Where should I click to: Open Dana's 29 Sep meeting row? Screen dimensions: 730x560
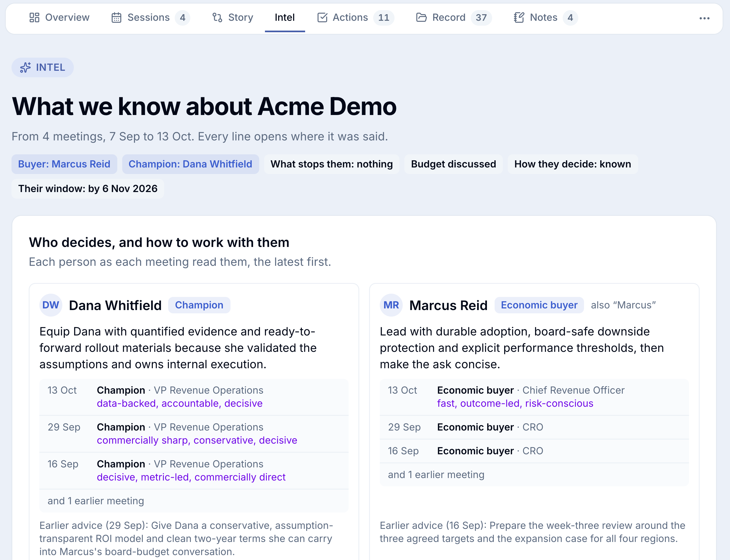(194, 434)
